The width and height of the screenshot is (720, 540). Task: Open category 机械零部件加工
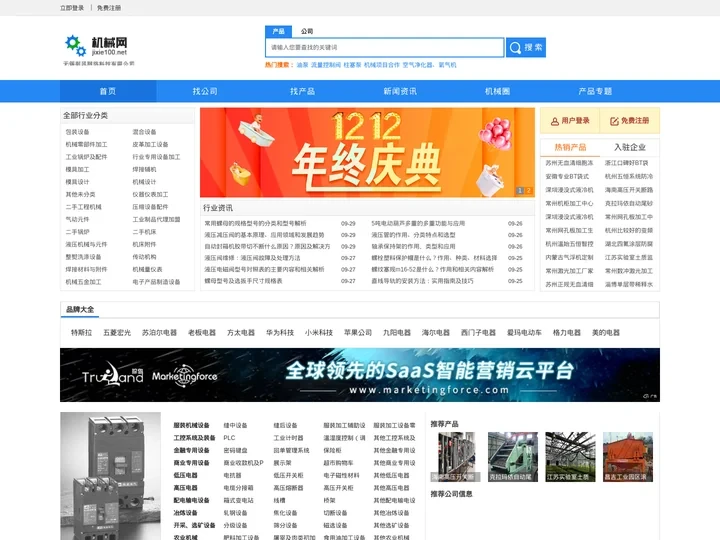pos(86,144)
